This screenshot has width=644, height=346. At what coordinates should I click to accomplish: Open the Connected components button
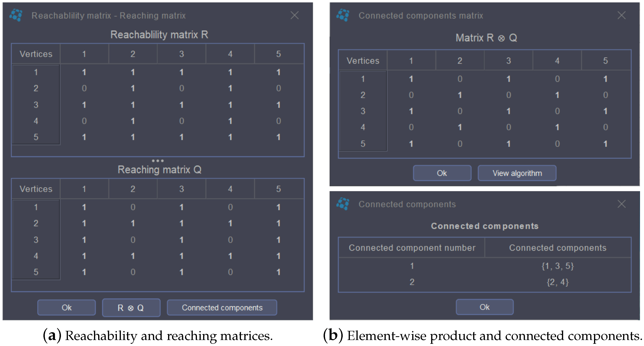tap(222, 308)
